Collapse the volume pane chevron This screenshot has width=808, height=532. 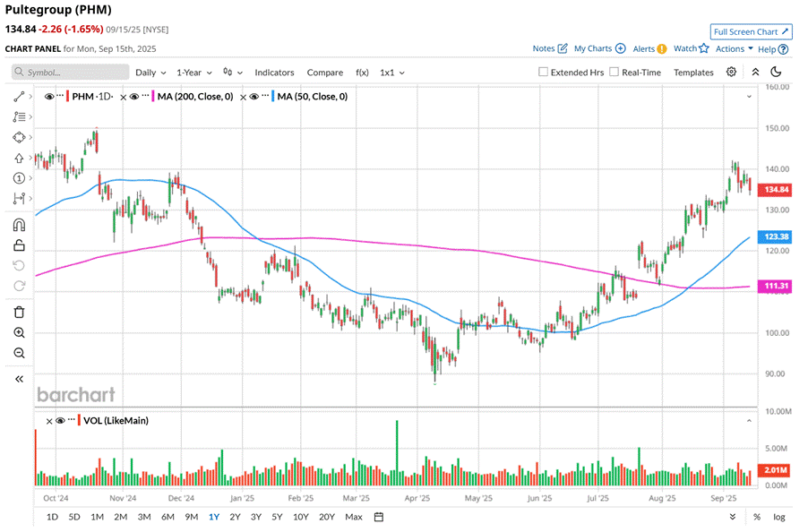(x=749, y=421)
